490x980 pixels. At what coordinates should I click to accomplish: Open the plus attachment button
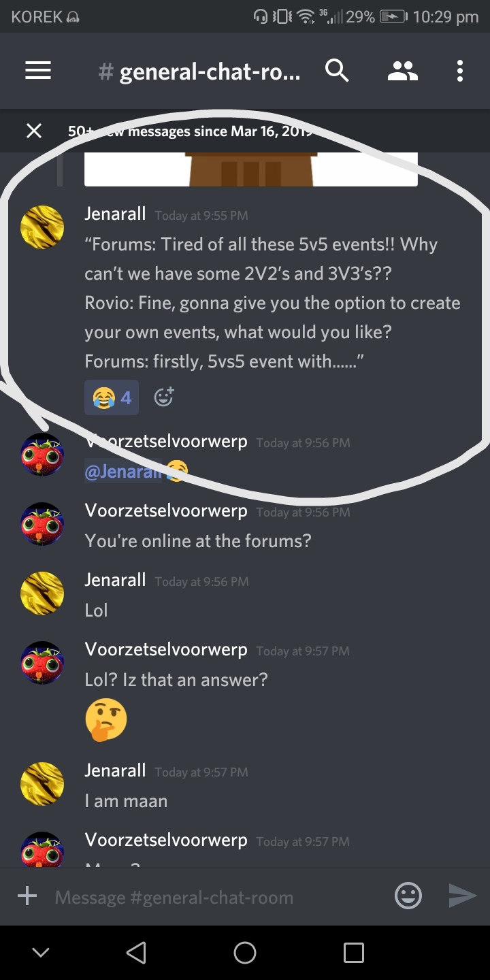coord(27,896)
